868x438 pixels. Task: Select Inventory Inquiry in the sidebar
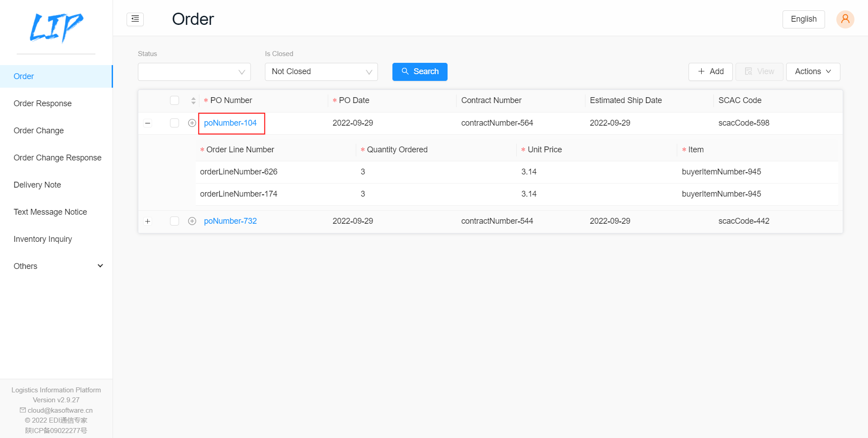coord(42,239)
